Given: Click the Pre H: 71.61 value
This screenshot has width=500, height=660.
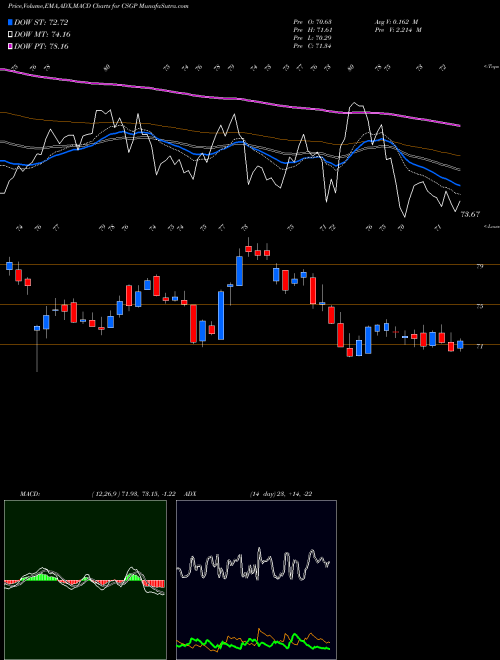Looking at the screenshot, I should click(x=313, y=30).
